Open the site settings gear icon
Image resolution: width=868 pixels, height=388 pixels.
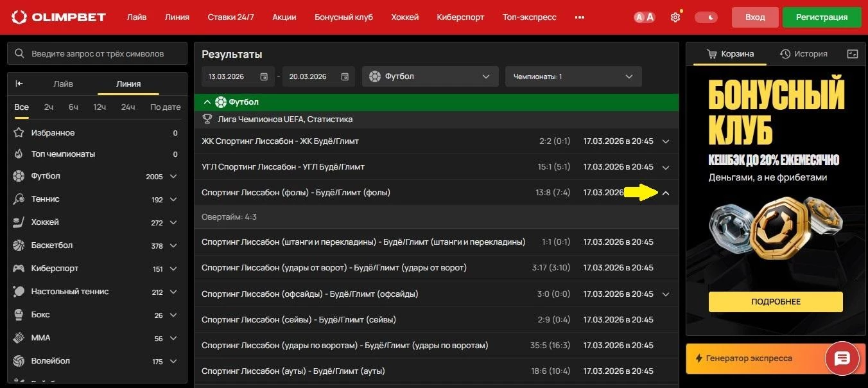pyautogui.click(x=675, y=17)
